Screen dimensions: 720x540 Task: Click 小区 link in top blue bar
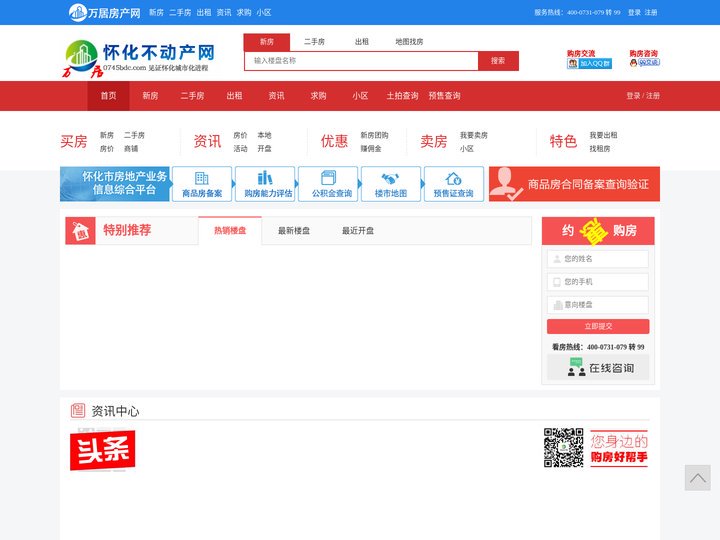264,13
